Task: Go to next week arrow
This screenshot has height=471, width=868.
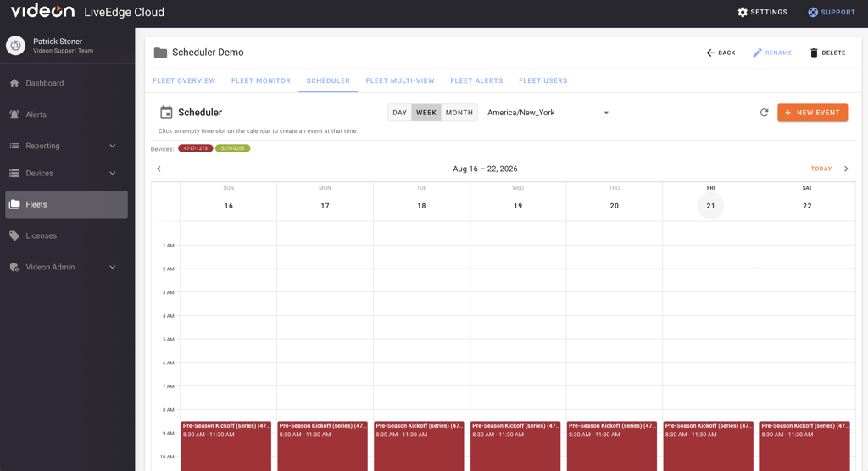Action: coord(846,169)
